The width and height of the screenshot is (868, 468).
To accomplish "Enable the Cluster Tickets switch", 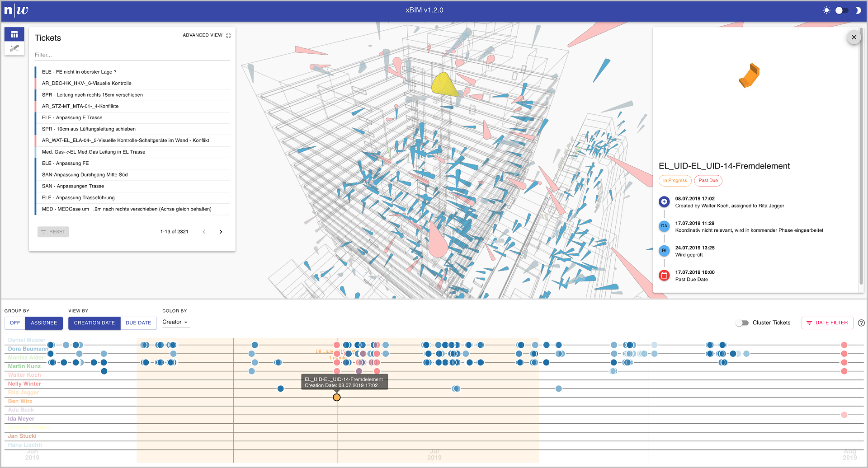I will click(x=742, y=323).
